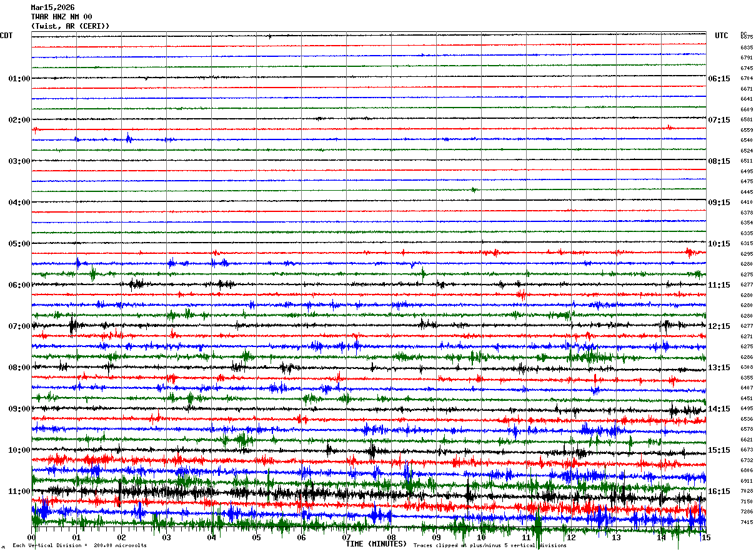Click the 09:00 CDT time label
This screenshot has width=756, height=554.
coord(19,409)
